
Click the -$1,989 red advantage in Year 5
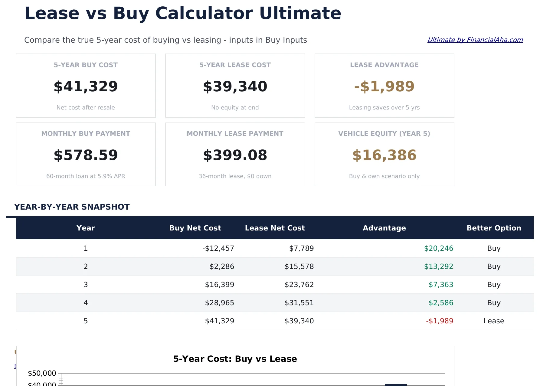[440, 321]
